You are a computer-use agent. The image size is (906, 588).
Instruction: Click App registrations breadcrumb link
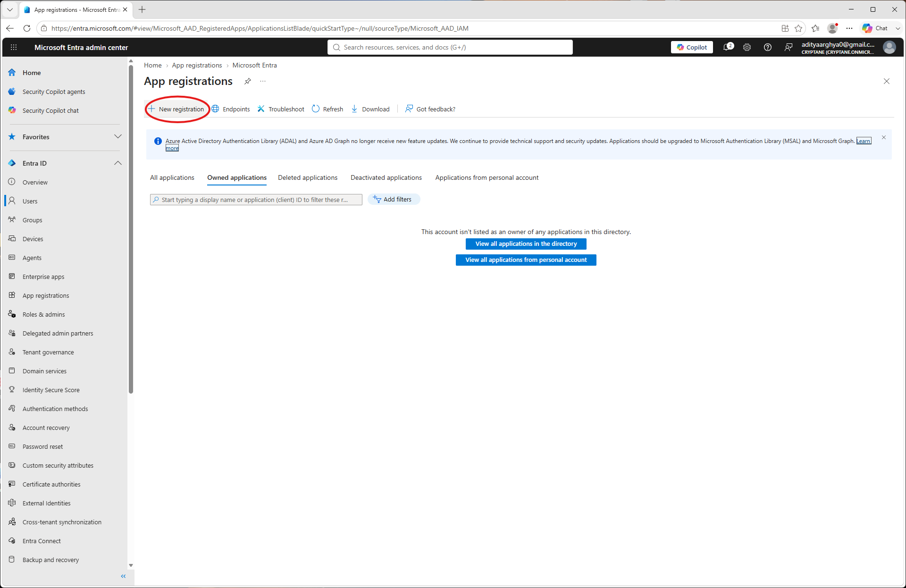point(197,65)
